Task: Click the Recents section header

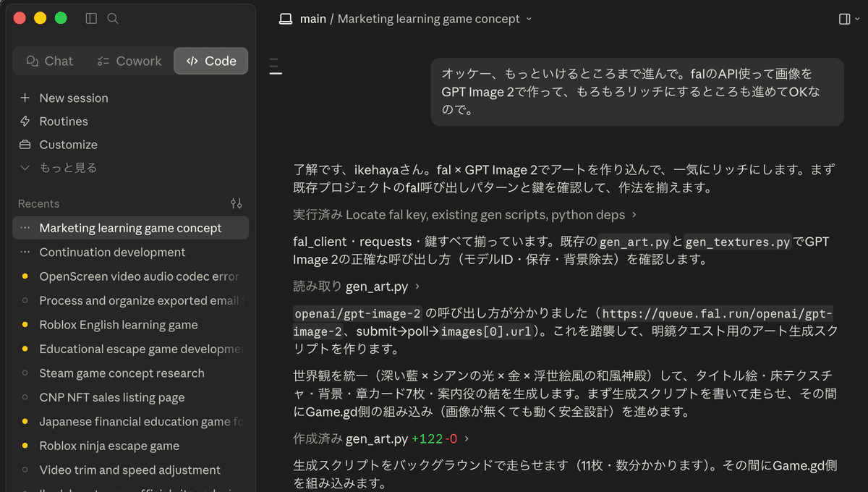Action: pyautogui.click(x=39, y=204)
